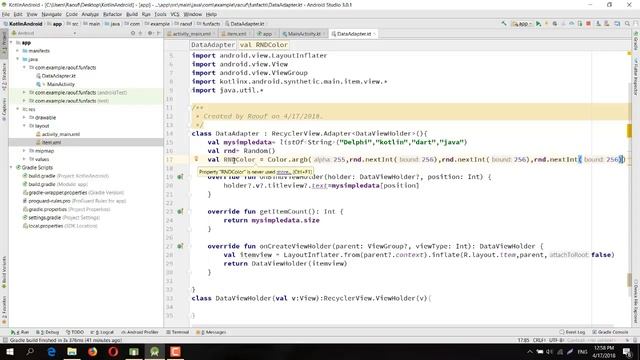Click the red Stop button in toolbar

588,24
